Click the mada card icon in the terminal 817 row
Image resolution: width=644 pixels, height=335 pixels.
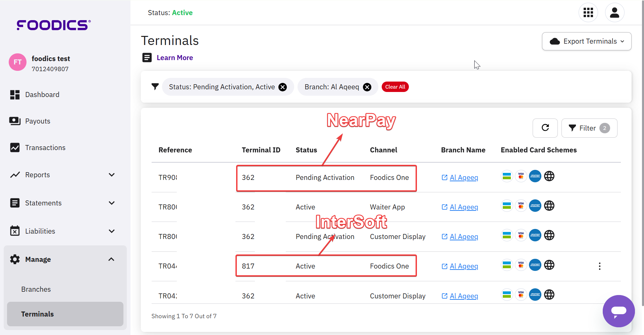pyautogui.click(x=507, y=265)
